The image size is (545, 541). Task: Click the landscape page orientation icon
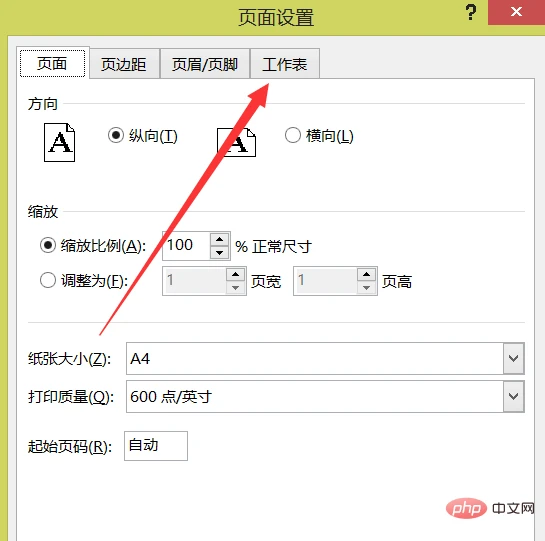236,143
